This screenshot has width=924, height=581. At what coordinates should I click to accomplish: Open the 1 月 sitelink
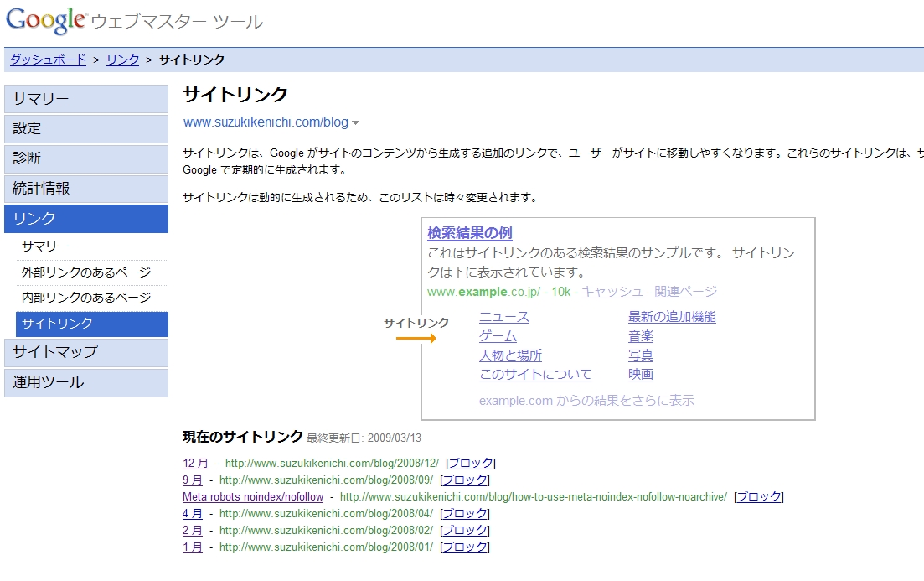(193, 547)
